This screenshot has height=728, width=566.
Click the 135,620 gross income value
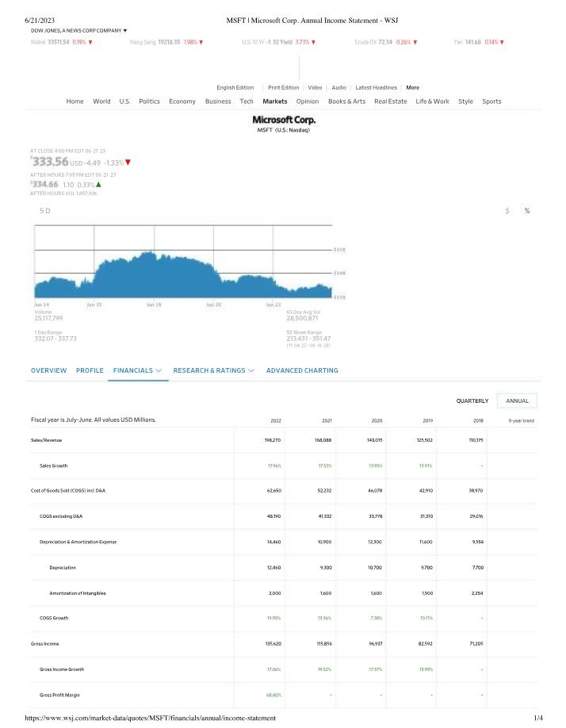point(273,644)
